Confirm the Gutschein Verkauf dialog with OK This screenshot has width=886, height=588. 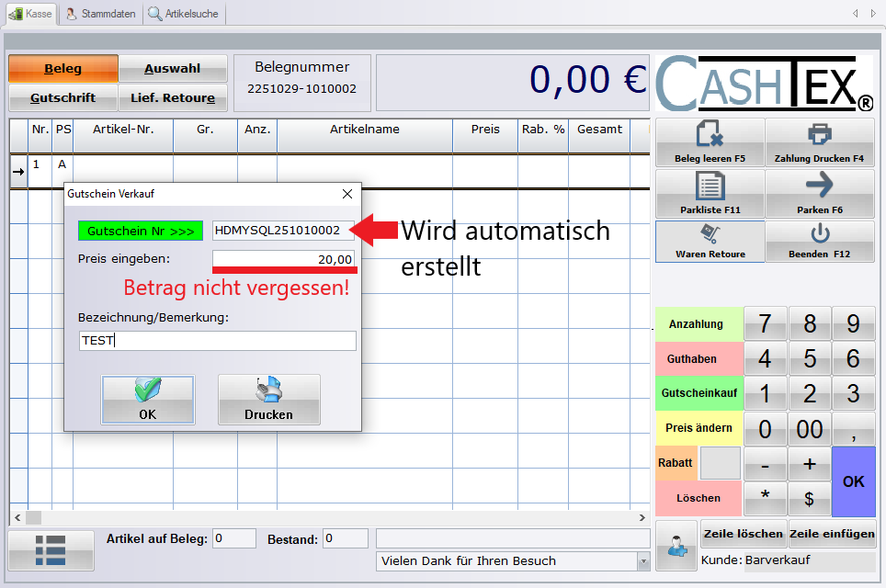coord(147,397)
